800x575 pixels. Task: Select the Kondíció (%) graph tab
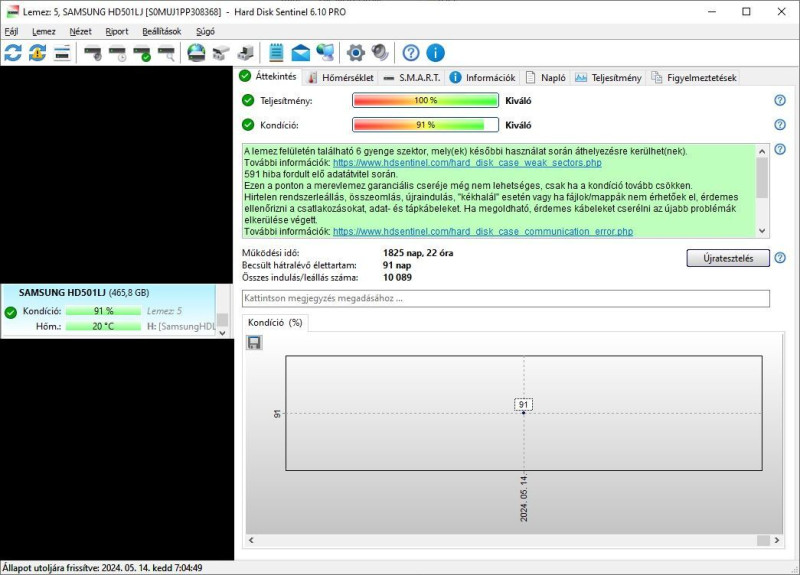point(275,322)
